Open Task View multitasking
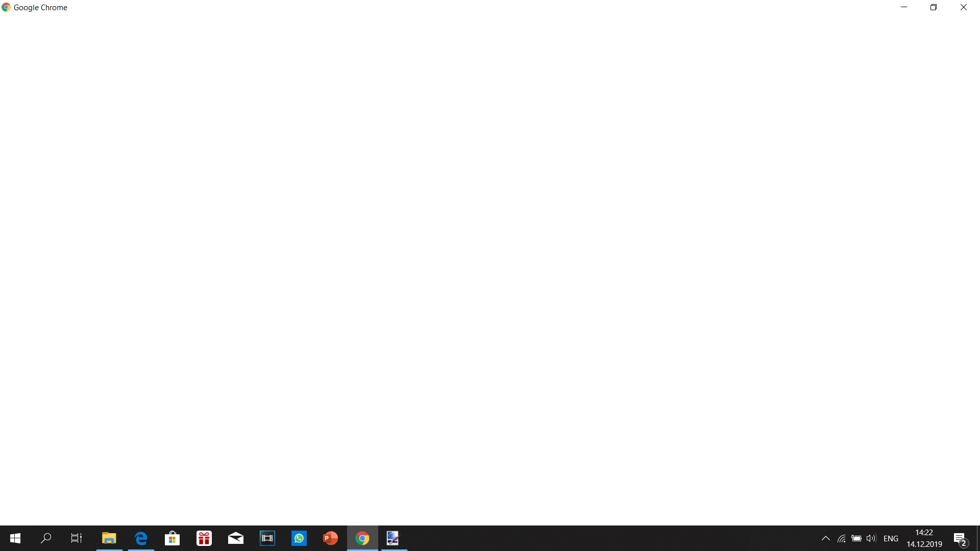 pos(78,538)
